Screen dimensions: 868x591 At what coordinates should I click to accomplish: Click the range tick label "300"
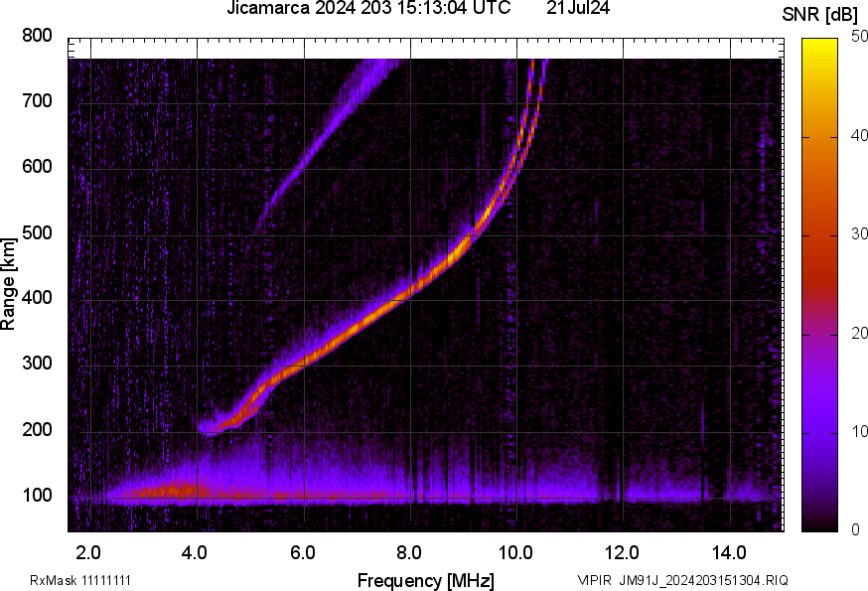[x=37, y=364]
